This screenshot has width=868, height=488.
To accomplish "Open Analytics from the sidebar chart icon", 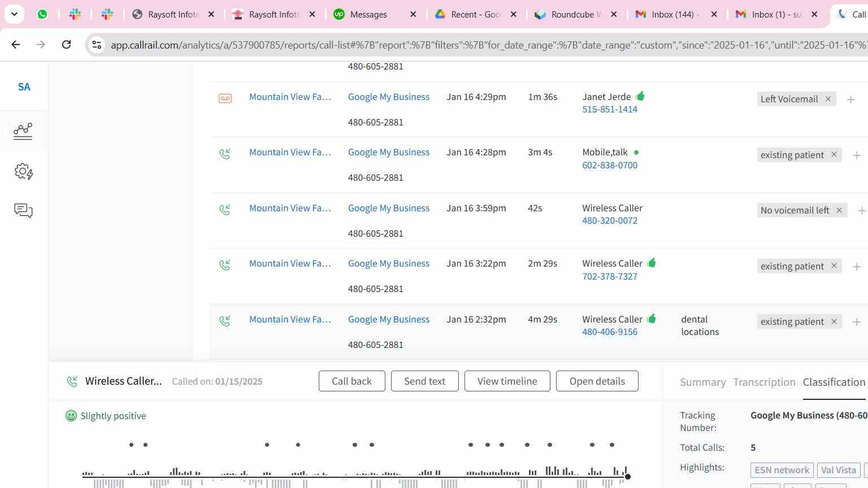I will click(23, 130).
